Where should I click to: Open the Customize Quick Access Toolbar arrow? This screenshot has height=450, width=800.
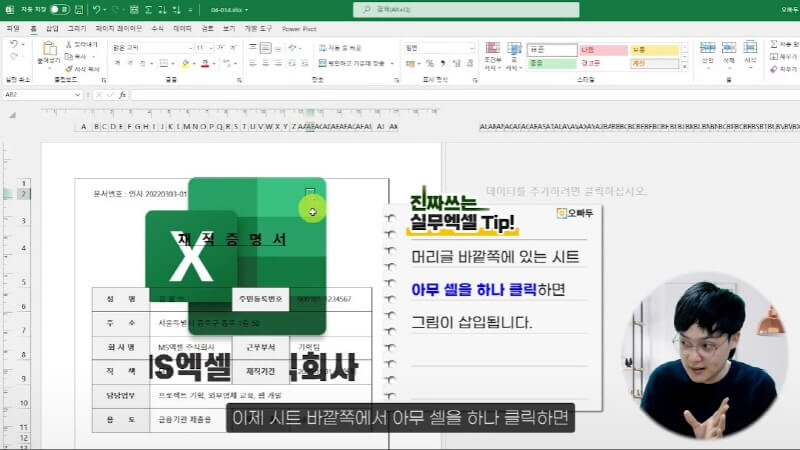point(190,9)
